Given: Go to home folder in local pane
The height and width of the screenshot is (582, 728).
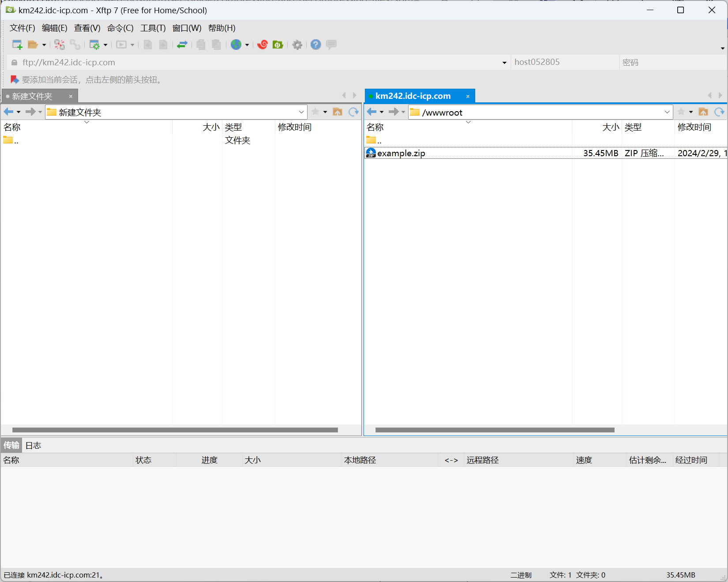Looking at the screenshot, I should click(338, 112).
